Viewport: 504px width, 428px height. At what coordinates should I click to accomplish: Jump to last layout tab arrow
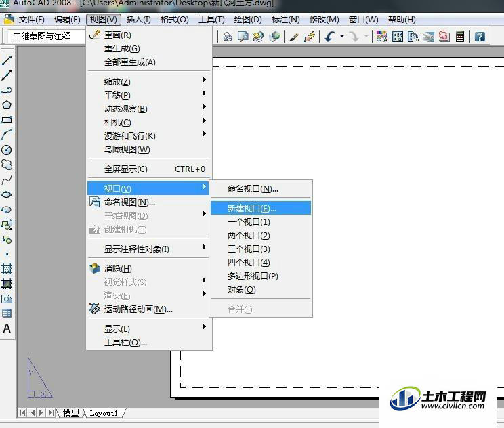click(51, 412)
